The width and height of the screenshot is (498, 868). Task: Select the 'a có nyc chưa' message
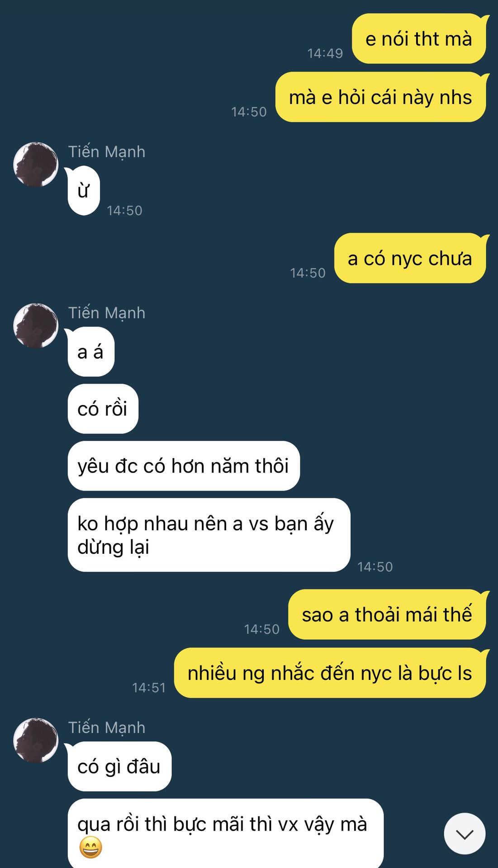(x=410, y=258)
